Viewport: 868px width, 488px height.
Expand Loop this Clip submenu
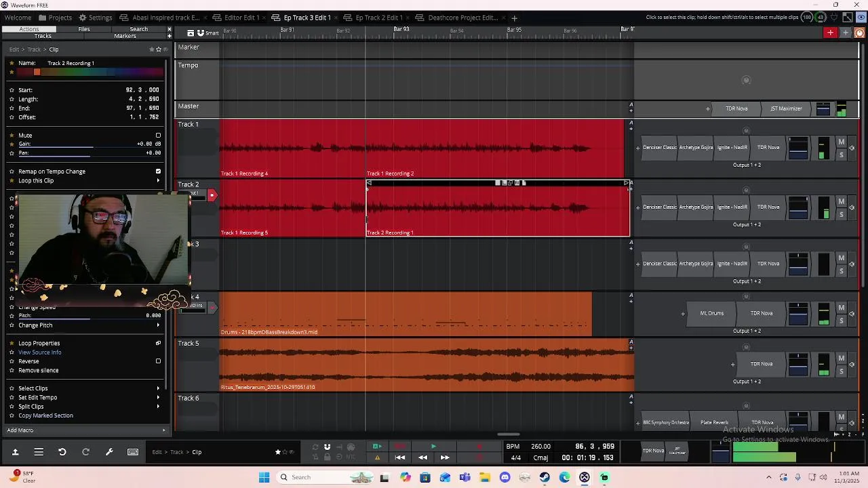point(158,181)
